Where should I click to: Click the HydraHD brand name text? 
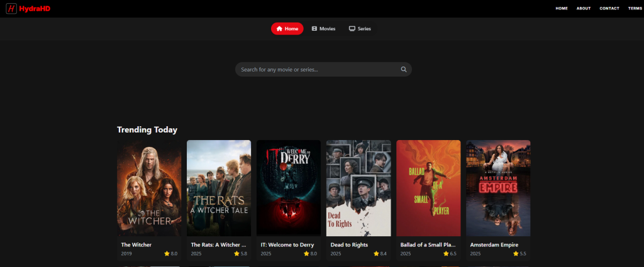pos(35,8)
